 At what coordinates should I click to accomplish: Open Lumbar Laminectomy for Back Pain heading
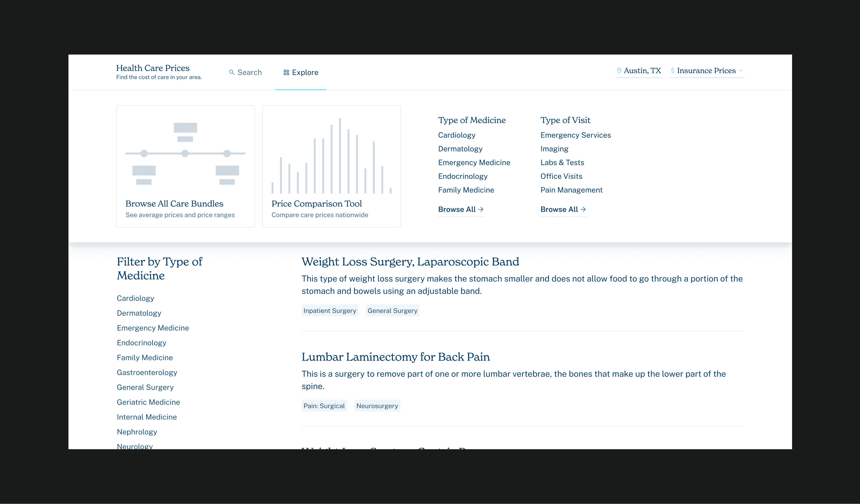point(395,357)
